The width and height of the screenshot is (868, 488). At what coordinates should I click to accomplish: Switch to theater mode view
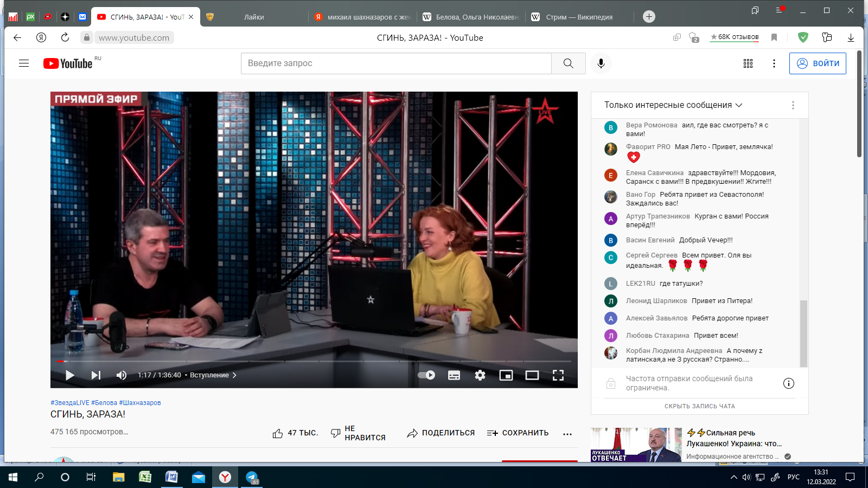pyautogui.click(x=532, y=375)
